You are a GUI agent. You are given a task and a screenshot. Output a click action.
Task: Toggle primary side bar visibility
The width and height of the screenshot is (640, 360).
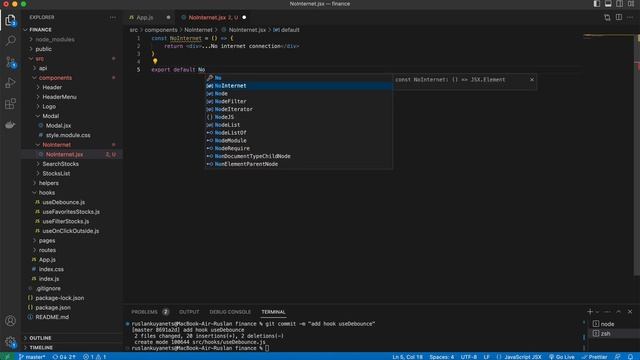point(597,4)
